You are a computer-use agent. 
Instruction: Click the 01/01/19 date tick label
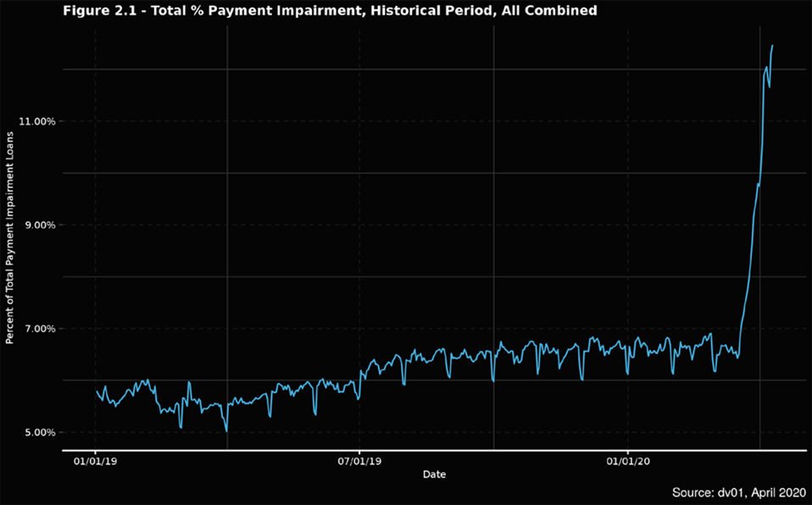tap(95, 462)
